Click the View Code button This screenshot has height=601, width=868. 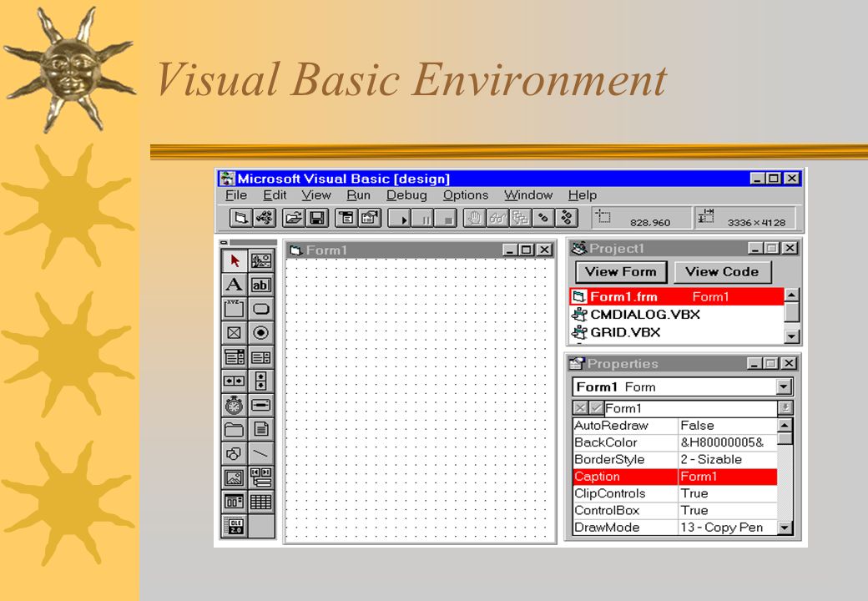point(722,272)
